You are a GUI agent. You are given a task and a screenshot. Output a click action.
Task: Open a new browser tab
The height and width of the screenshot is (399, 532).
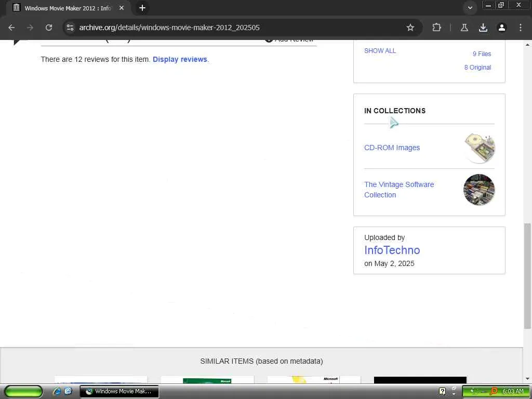142,8
